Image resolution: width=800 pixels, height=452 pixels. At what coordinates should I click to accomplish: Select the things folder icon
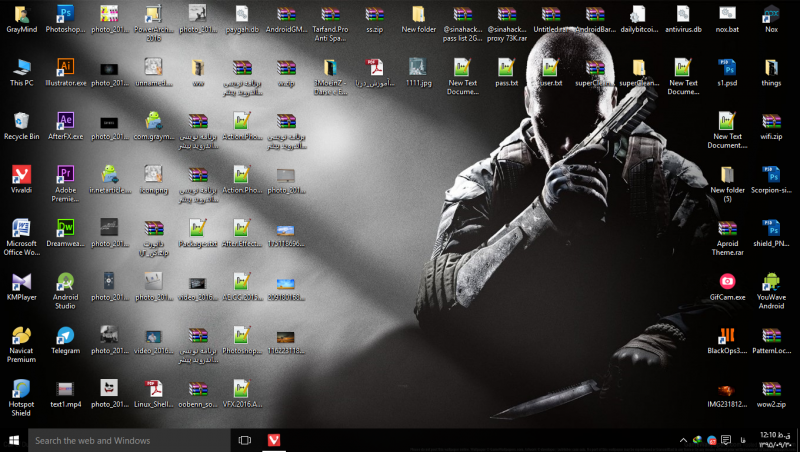coord(771,72)
